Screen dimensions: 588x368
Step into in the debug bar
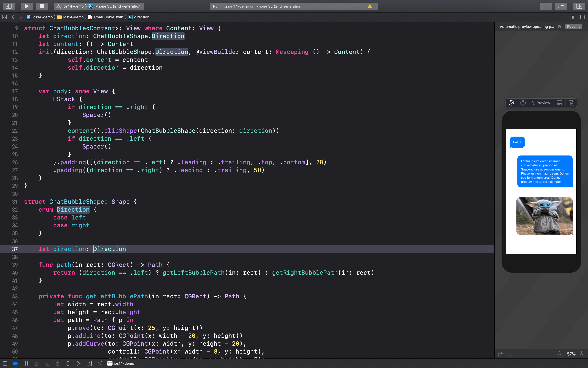[47, 363]
